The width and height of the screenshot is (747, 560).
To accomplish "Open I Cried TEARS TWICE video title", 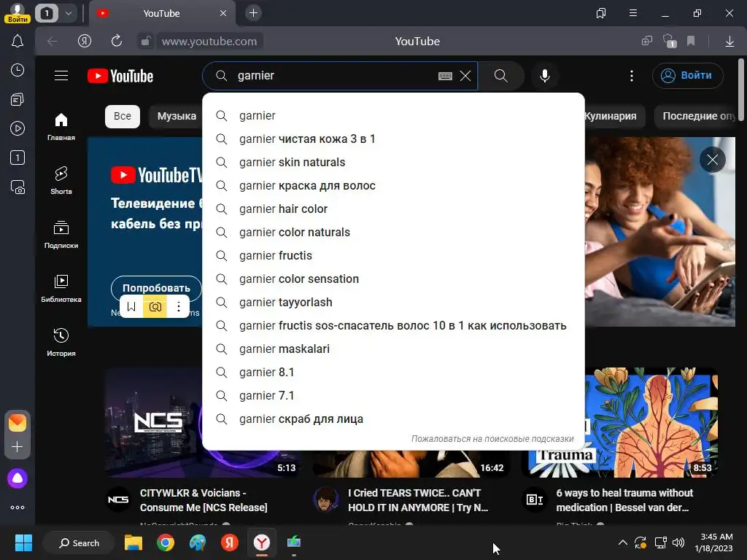I will coord(418,500).
